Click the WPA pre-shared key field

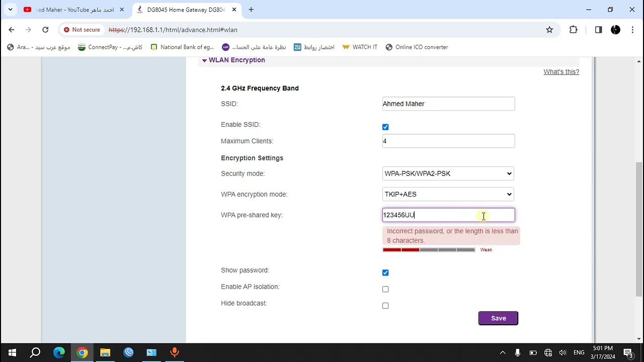pyautogui.click(x=448, y=215)
